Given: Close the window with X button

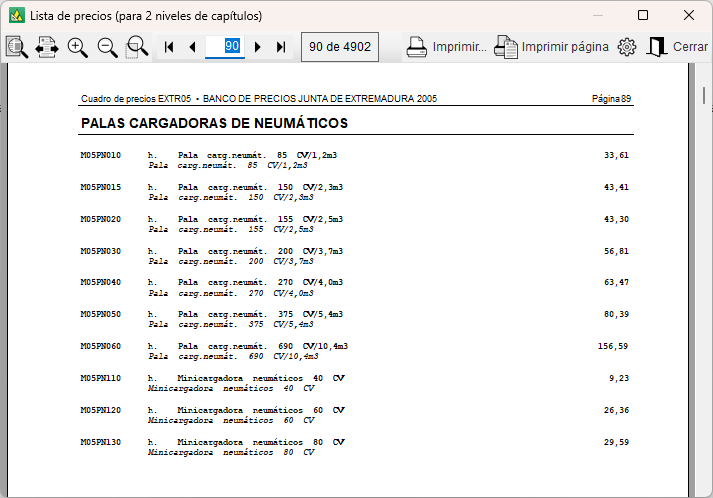Looking at the screenshot, I should 689,15.
